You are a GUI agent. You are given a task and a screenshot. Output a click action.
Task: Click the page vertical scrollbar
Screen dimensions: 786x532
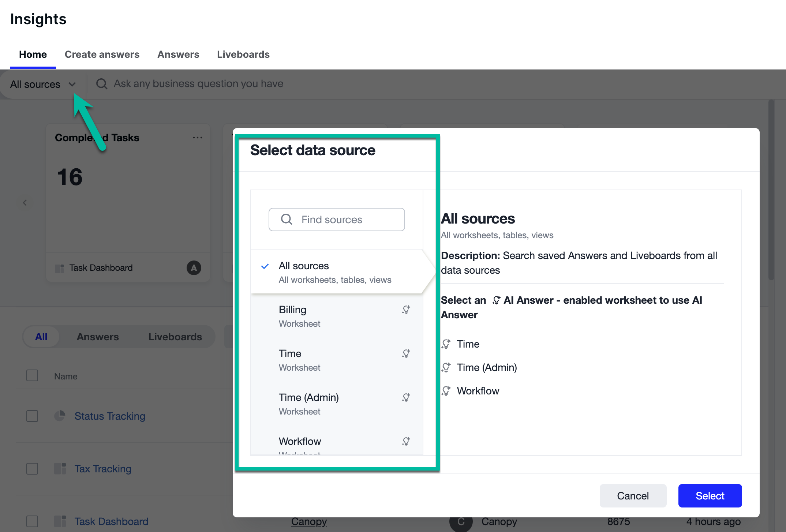pyautogui.click(x=771, y=190)
